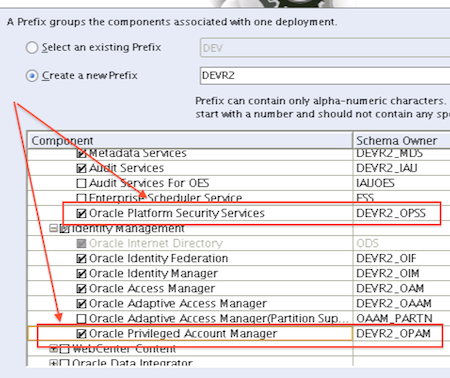Open the disabled existing prefix DEV dropdown

click(x=325, y=48)
